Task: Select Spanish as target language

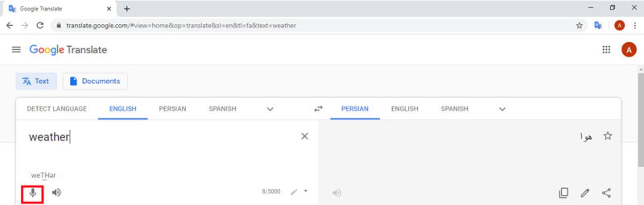Action: [454, 109]
